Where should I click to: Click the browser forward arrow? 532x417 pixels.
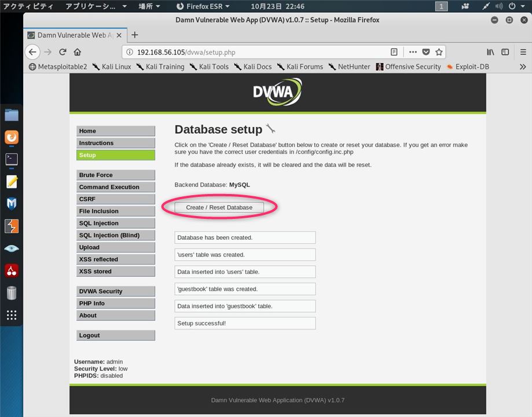48,52
